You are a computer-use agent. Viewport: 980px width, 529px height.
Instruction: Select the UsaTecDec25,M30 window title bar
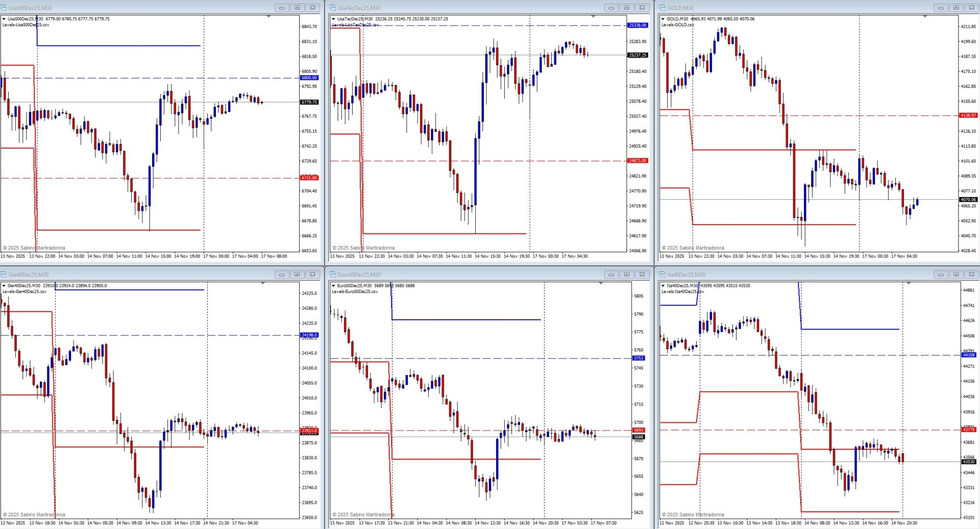(x=459, y=8)
